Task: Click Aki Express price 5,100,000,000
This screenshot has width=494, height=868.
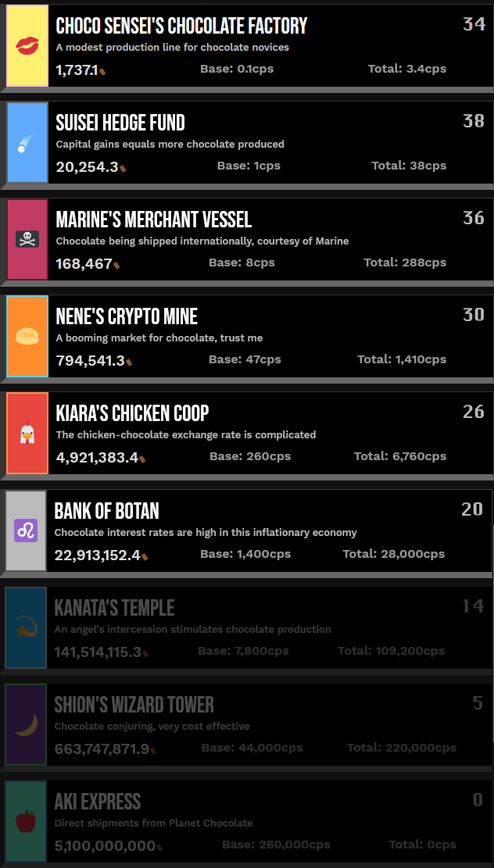Action: coord(105,845)
